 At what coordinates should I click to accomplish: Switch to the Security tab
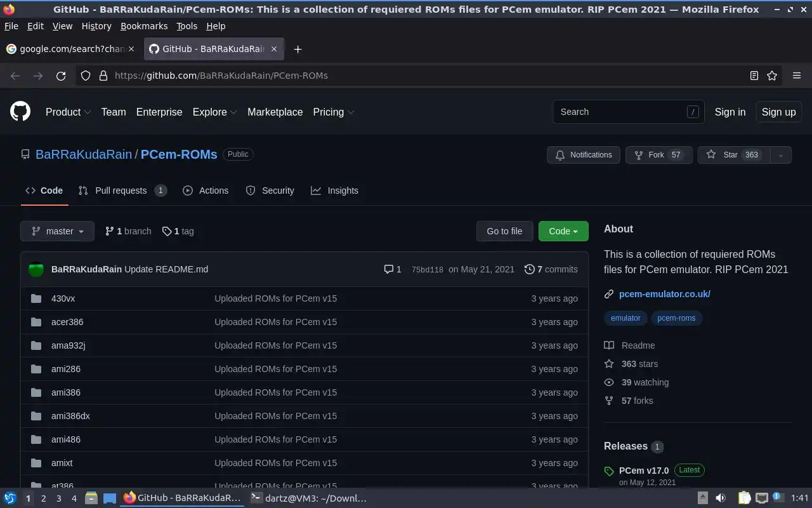coord(270,190)
